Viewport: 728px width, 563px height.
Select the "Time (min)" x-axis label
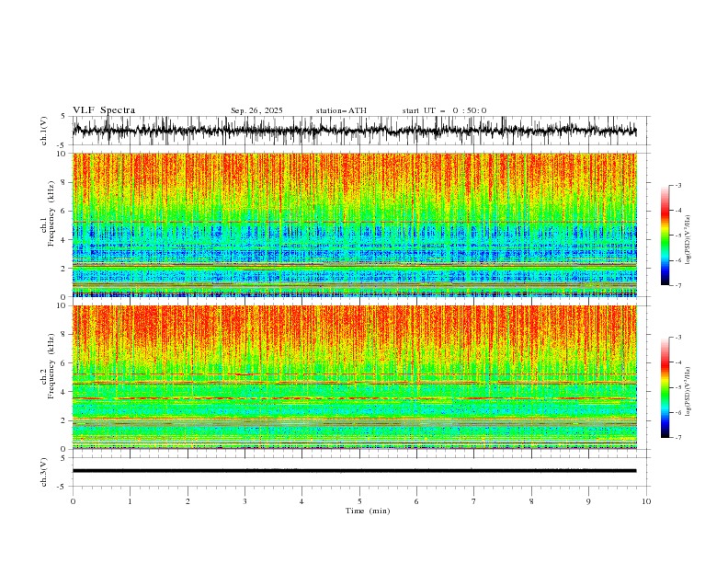(x=368, y=511)
